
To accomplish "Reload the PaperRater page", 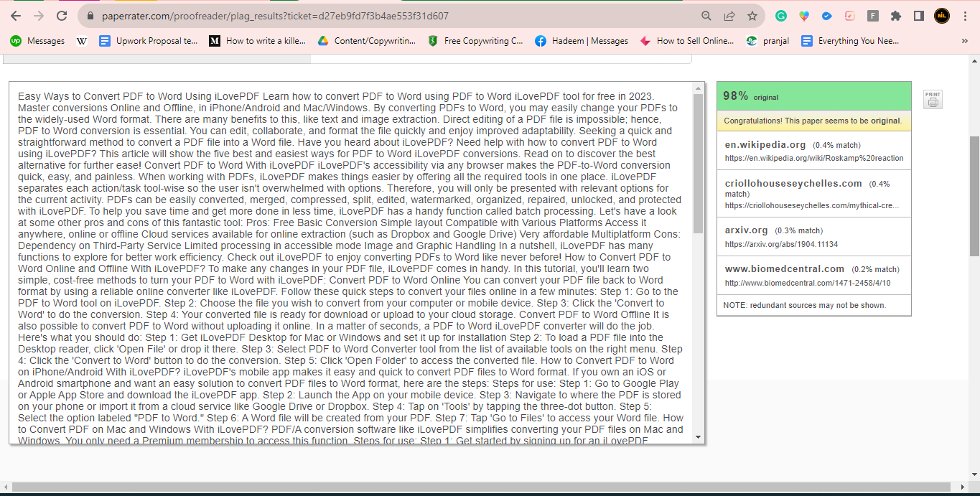I will 62,16.
